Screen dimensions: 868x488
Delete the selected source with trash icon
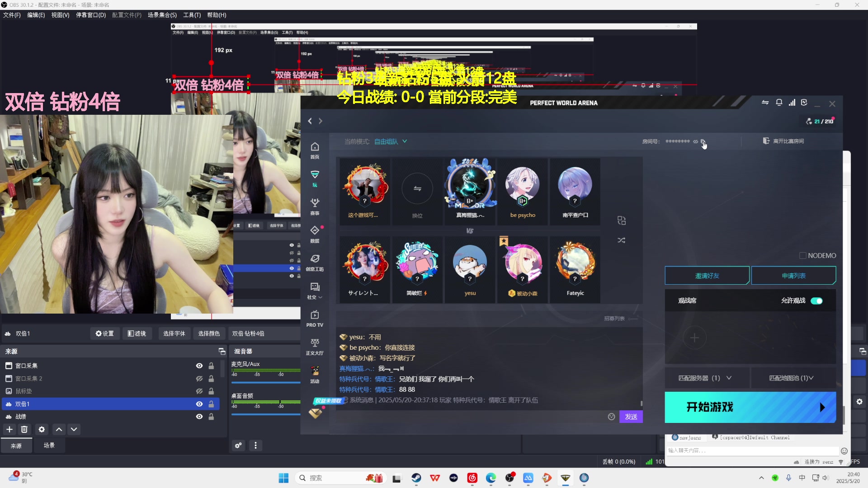pyautogui.click(x=24, y=429)
